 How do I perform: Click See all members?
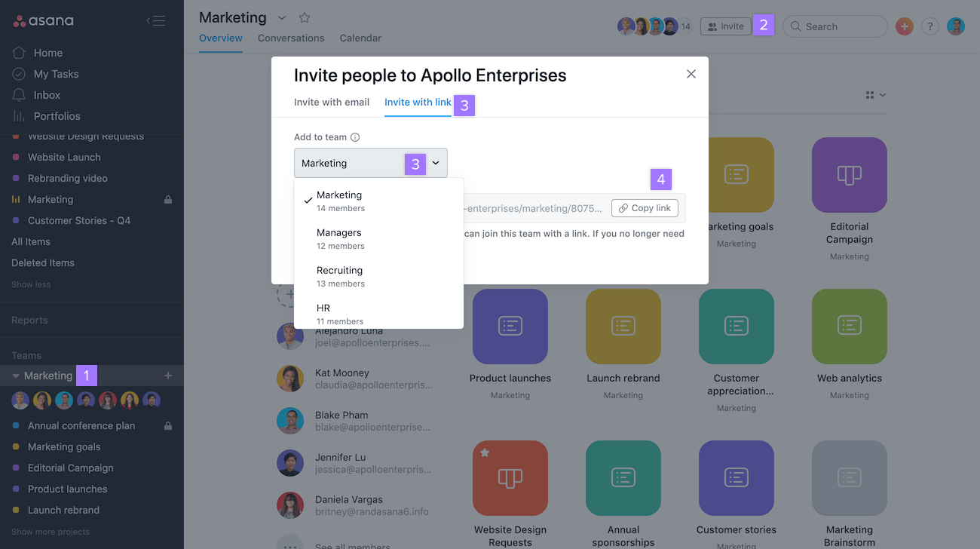pos(353,546)
